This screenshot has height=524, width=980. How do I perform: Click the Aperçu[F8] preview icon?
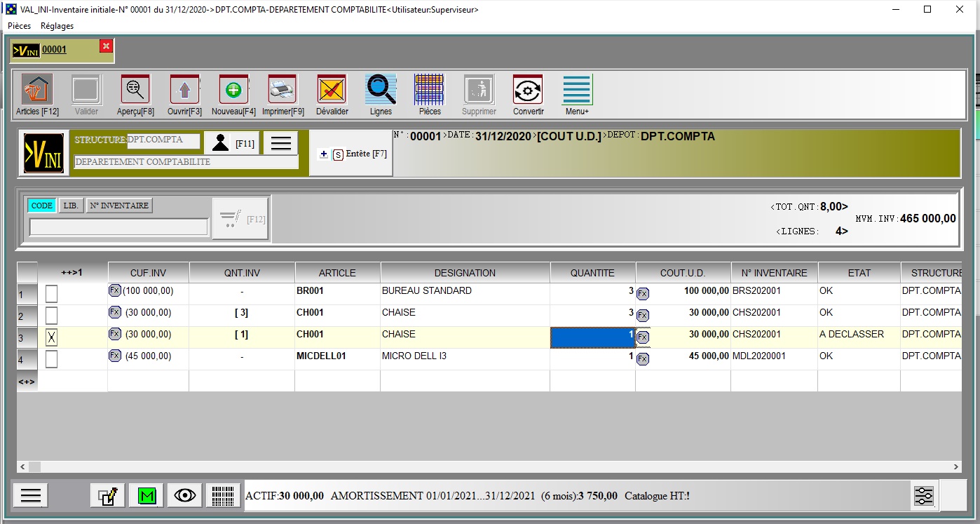point(135,90)
